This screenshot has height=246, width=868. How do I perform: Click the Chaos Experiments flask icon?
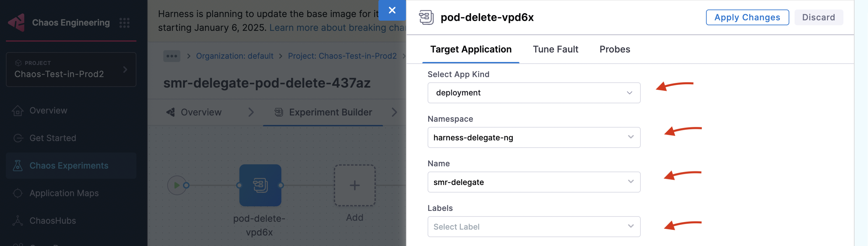[x=17, y=165]
